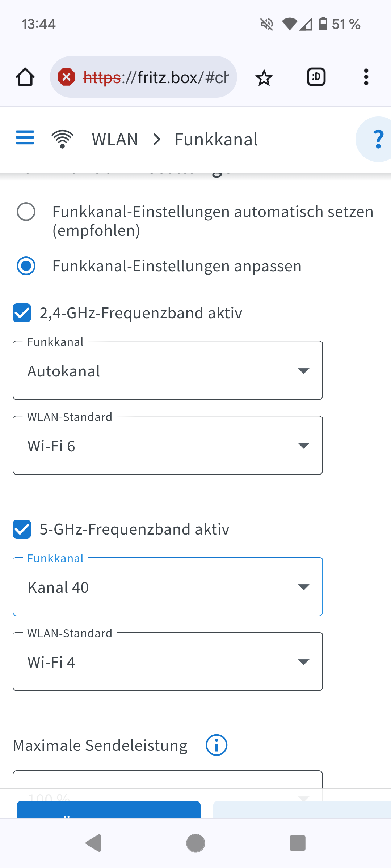Tap the Funkkanal breadcrumb item
This screenshot has width=391, height=868.
point(216,139)
